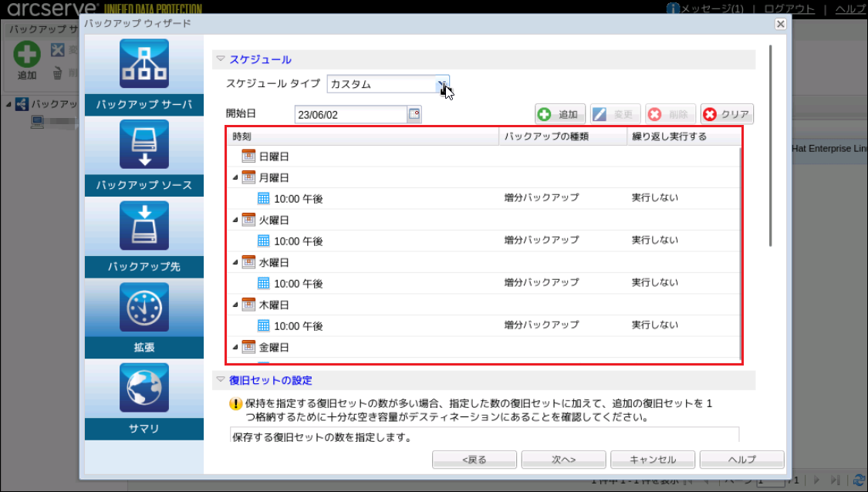Collapse the 月曜日 tree node
Image resolution: width=868 pixels, height=492 pixels.
235,177
